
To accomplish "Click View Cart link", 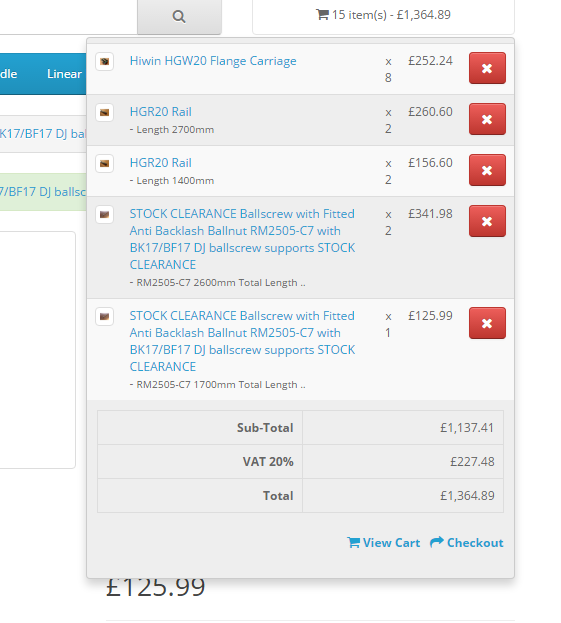I will pyautogui.click(x=383, y=542).
